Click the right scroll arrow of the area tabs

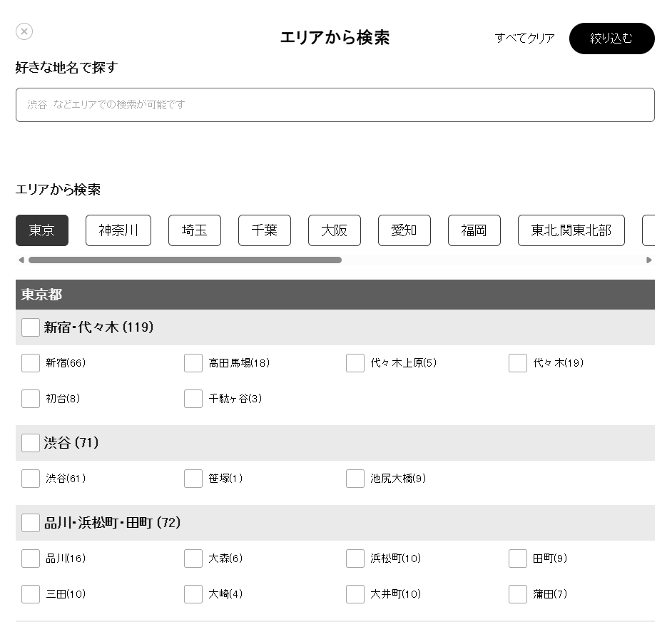pos(649,260)
